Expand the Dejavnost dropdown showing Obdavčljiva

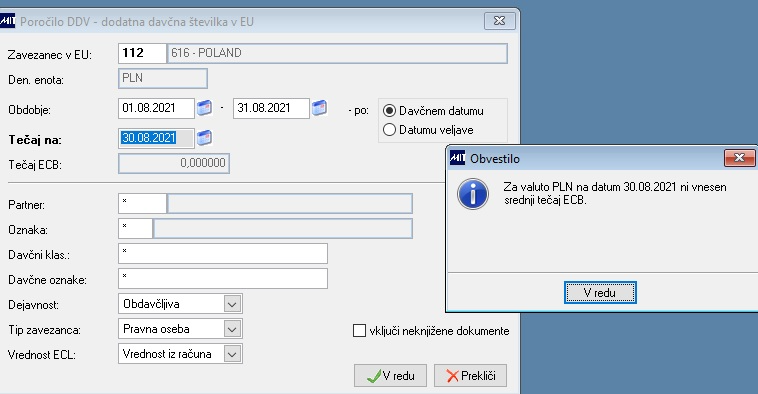tap(232, 304)
